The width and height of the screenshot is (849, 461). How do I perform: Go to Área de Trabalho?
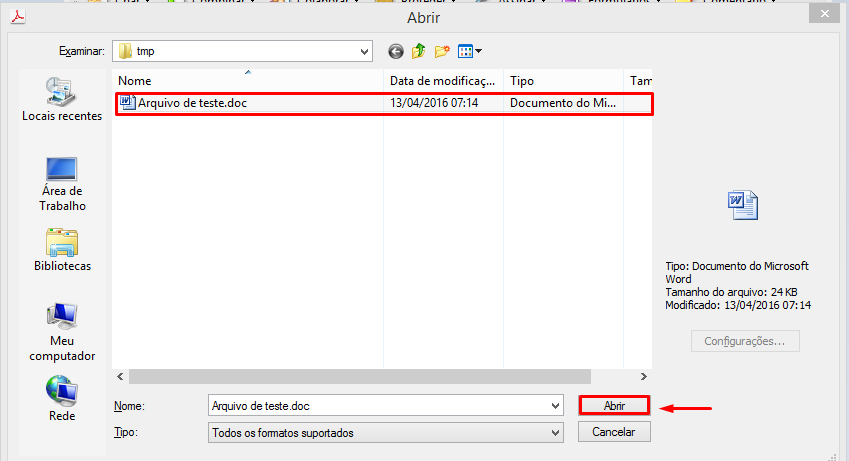click(x=62, y=184)
